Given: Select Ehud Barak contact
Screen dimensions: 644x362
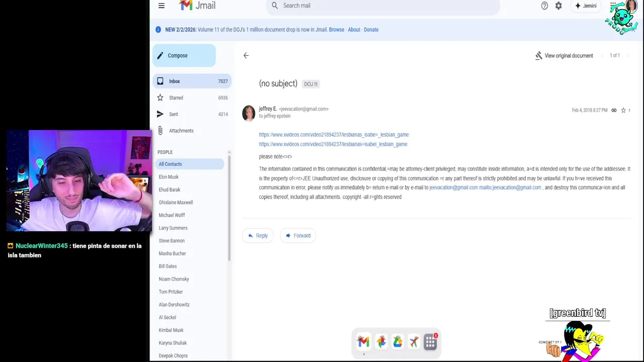Looking at the screenshot, I should [x=170, y=190].
